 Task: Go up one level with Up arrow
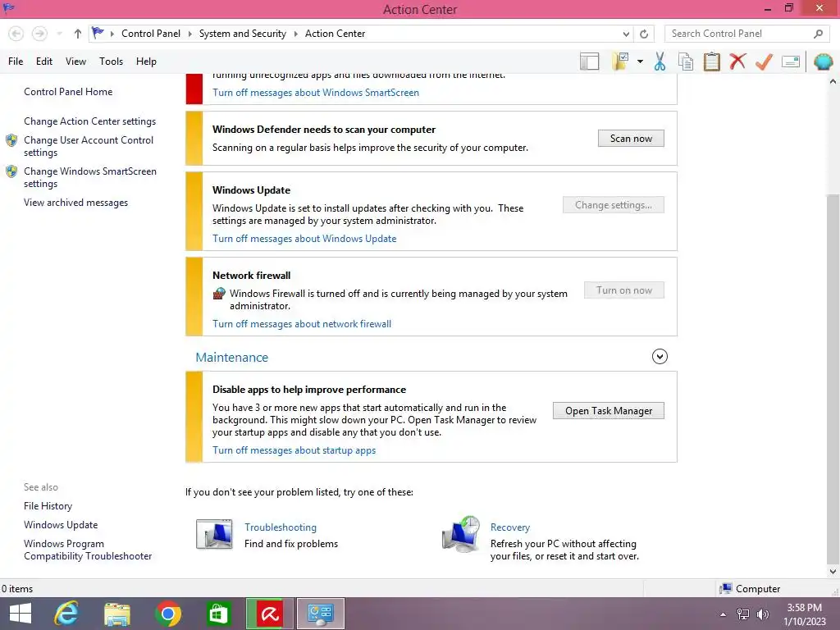[x=78, y=34]
